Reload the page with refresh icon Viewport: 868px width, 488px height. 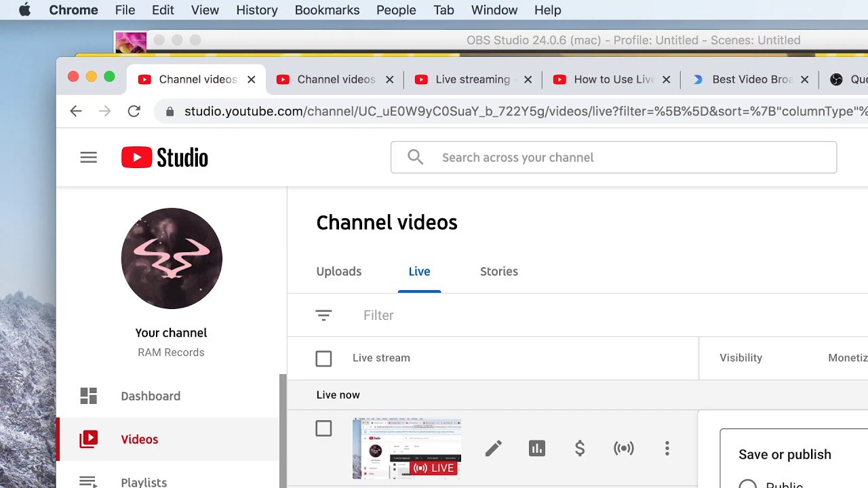[134, 111]
